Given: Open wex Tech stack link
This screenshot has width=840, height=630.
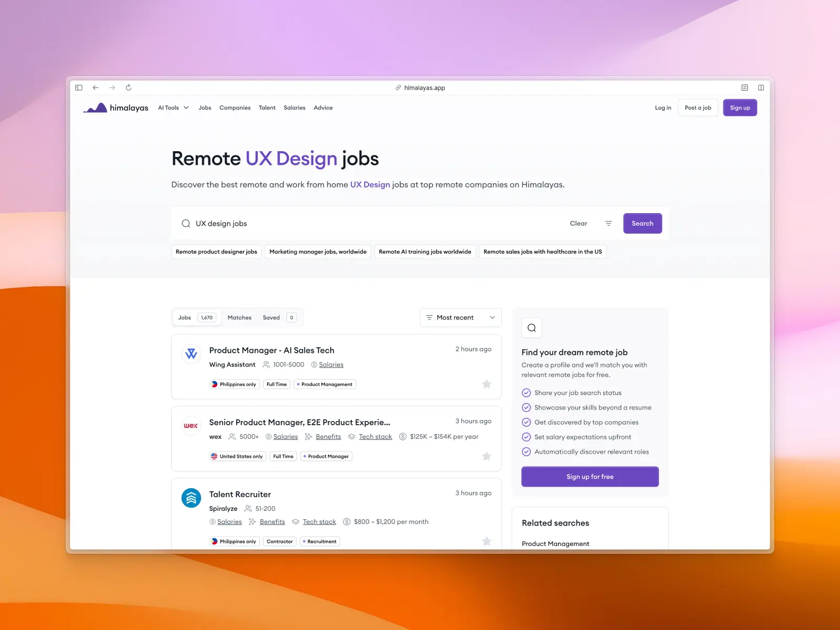Looking at the screenshot, I should pos(375,437).
